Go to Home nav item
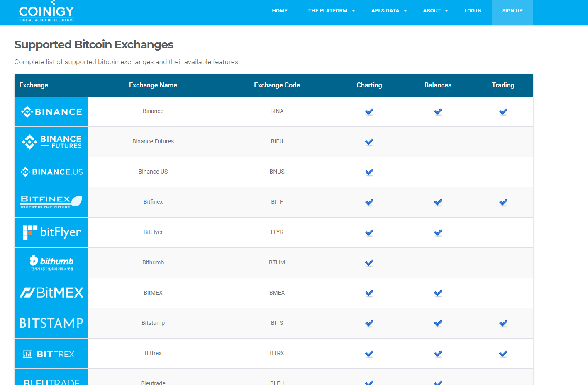 [280, 11]
